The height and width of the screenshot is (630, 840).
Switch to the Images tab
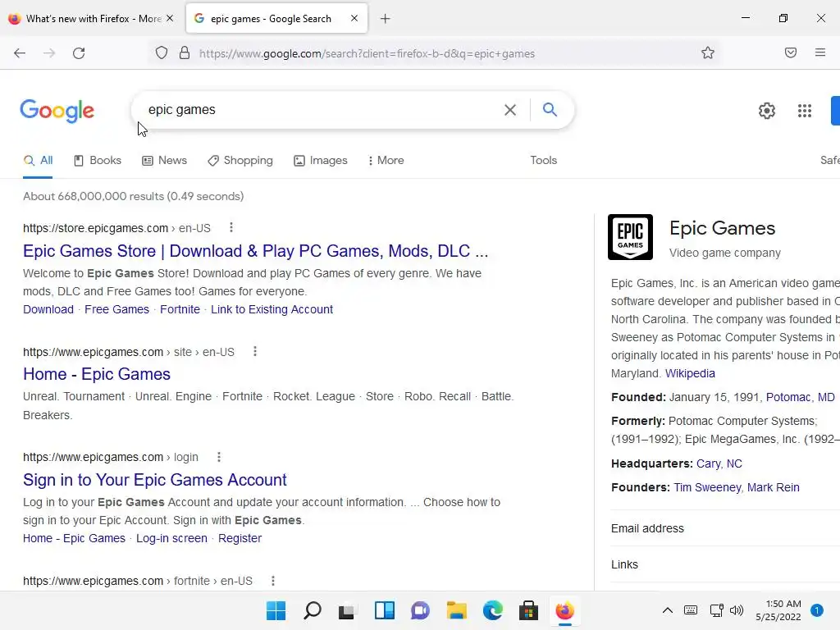pos(321,161)
